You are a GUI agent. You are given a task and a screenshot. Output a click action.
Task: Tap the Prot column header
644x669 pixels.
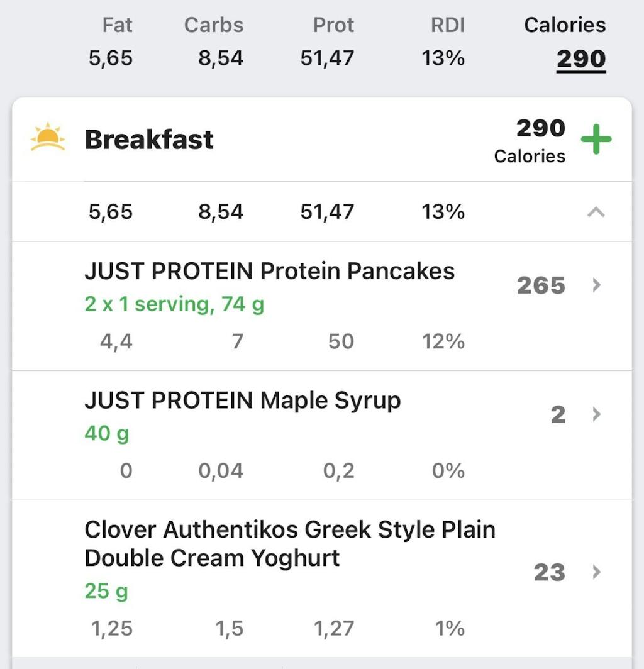pos(333,25)
